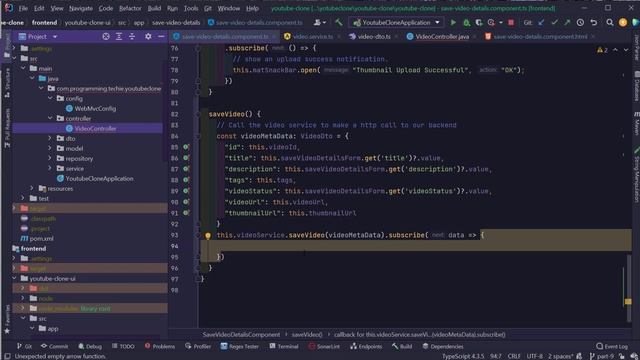Click the green Run button

453,23
